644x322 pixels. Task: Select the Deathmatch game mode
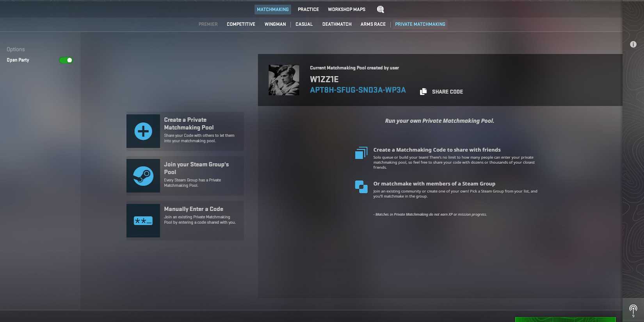pos(337,24)
